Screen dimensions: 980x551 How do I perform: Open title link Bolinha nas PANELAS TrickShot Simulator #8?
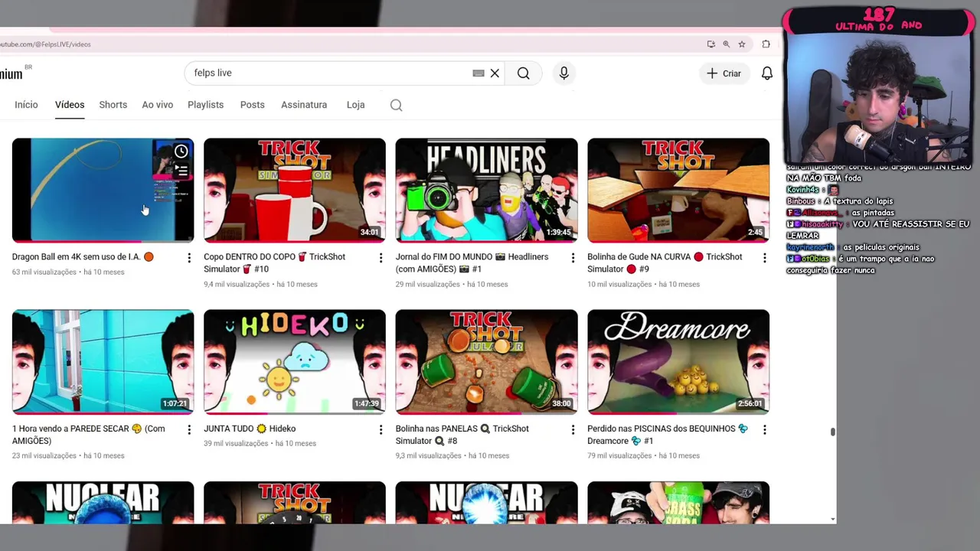(462, 435)
